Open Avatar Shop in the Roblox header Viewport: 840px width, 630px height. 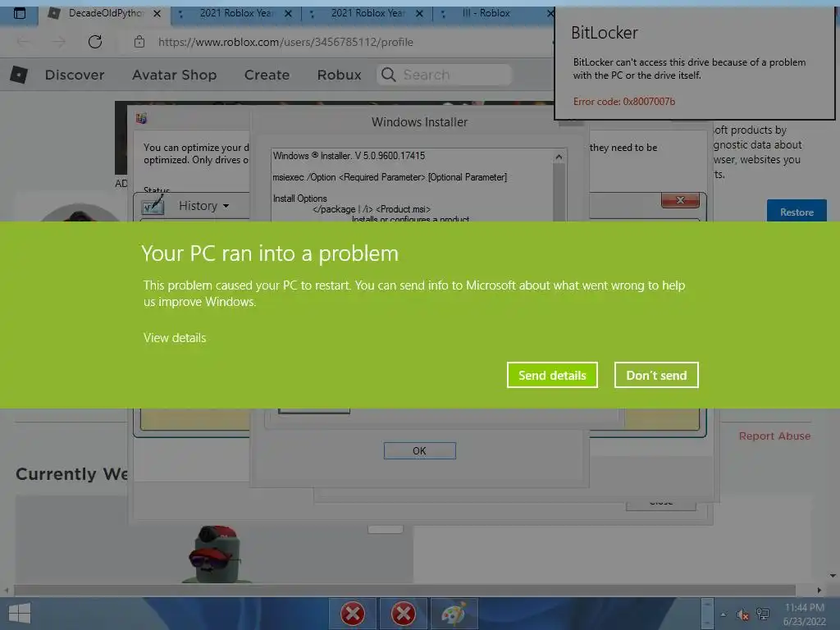(174, 75)
